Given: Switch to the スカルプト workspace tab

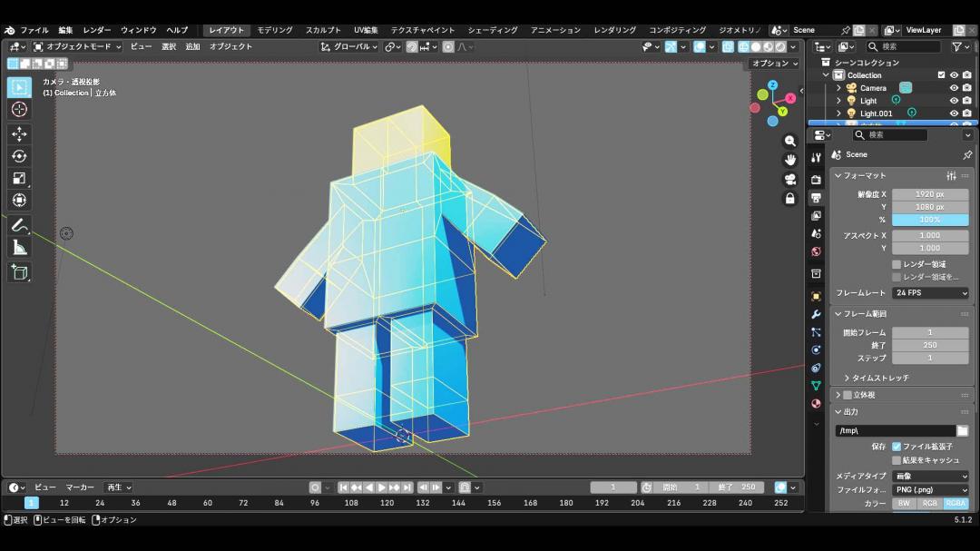Looking at the screenshot, I should pyautogui.click(x=323, y=30).
